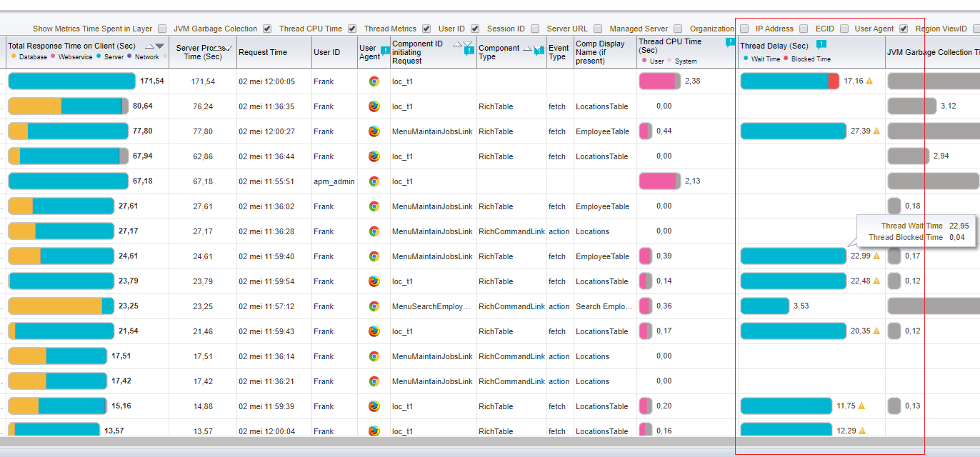
Task: Enable the Session ID checkbox
Action: (535, 29)
